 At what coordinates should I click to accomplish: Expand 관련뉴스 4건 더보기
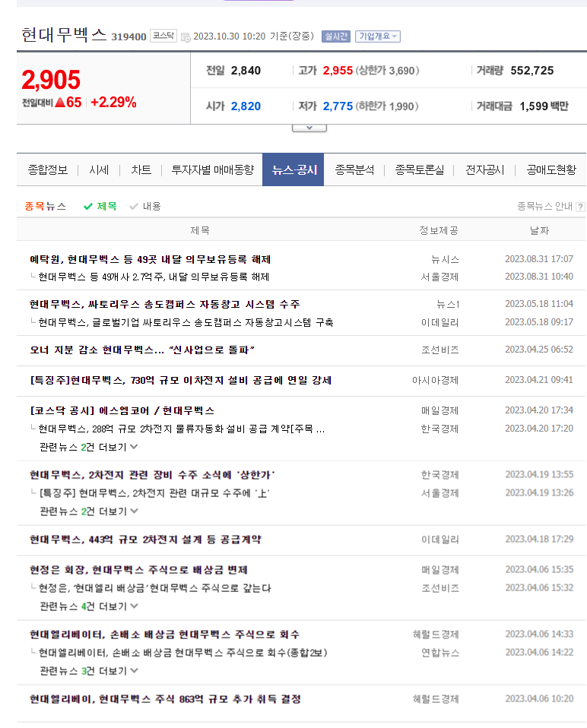(x=88, y=606)
